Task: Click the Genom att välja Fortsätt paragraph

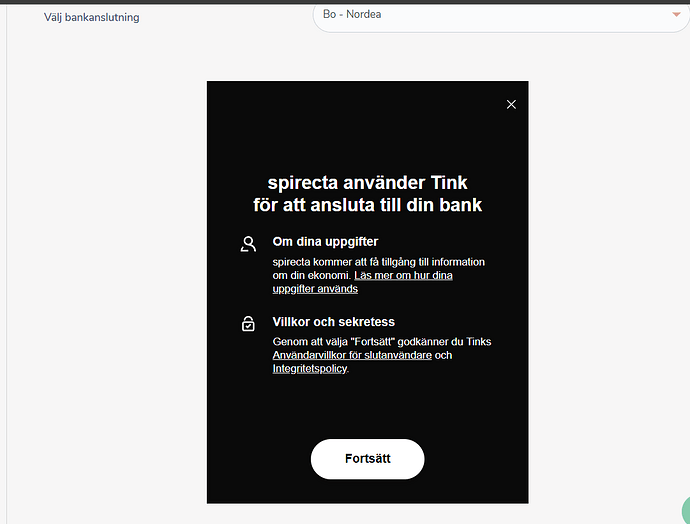Action: click(382, 355)
